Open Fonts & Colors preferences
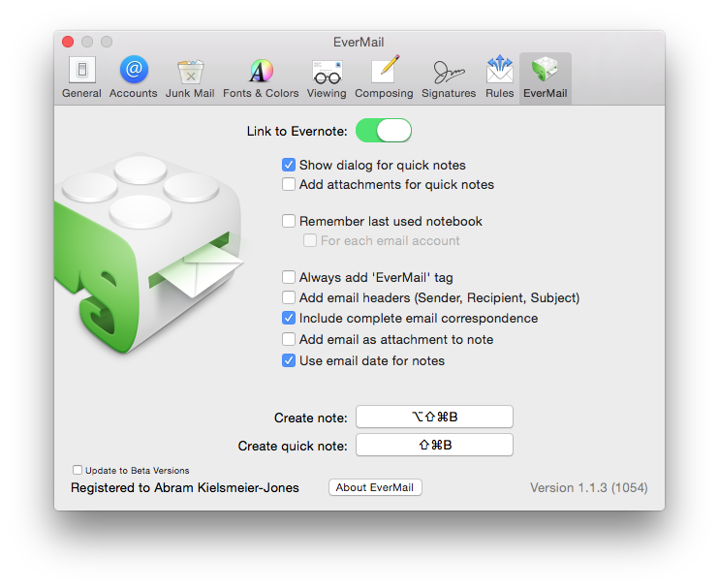 point(261,77)
